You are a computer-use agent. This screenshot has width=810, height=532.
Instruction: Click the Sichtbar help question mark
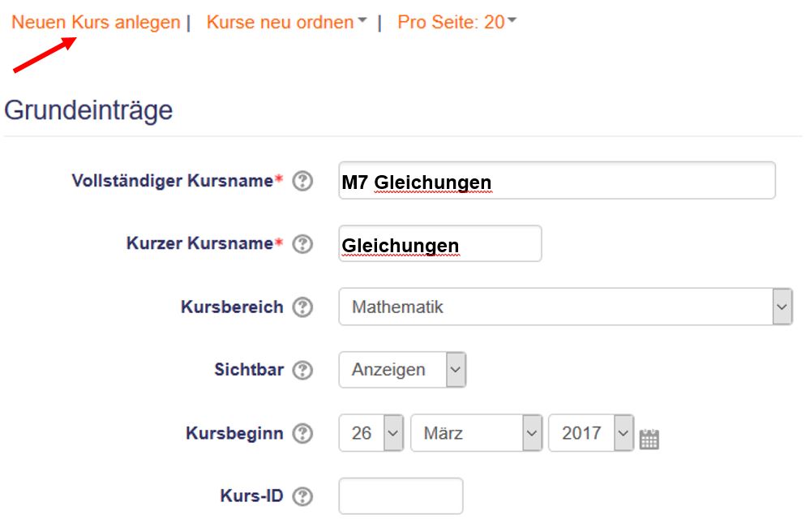click(302, 370)
